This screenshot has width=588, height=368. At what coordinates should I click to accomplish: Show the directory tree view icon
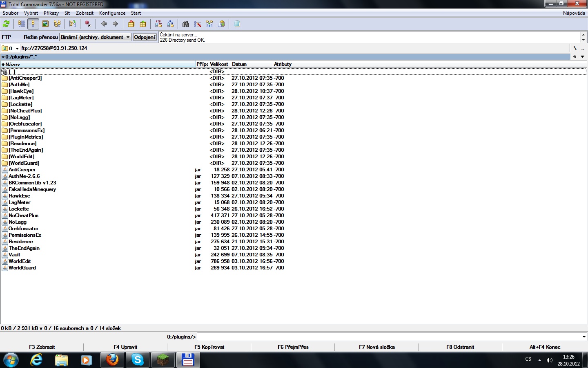(57, 24)
